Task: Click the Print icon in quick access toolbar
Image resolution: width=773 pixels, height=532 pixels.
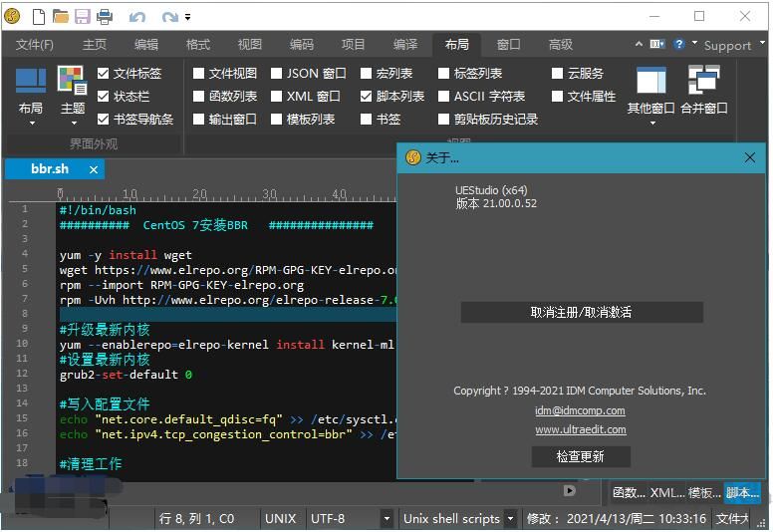Action: (x=105, y=17)
